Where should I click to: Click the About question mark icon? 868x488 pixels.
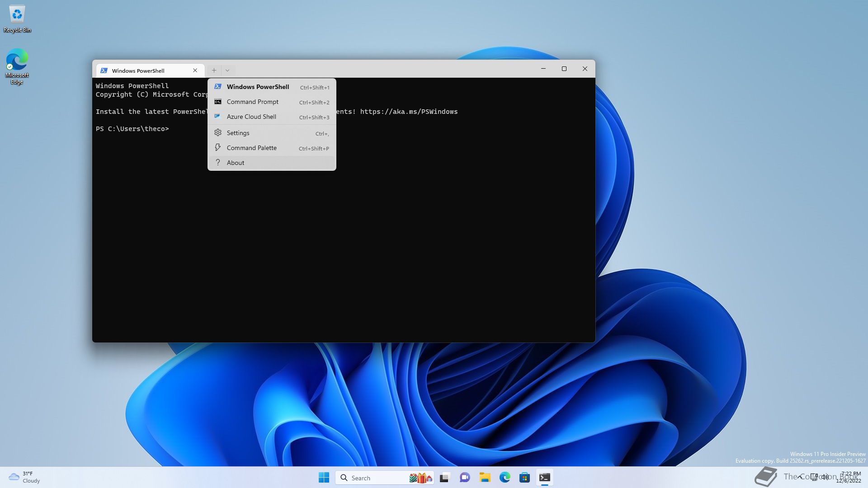click(x=218, y=163)
